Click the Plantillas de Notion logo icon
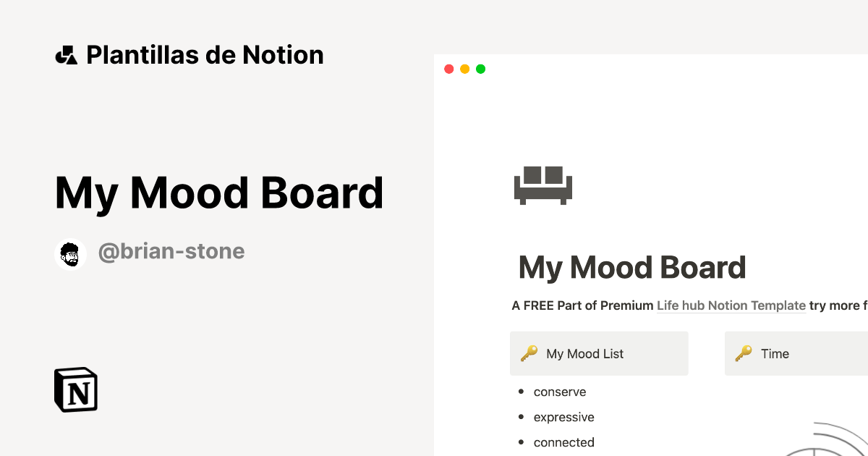 [x=67, y=54]
